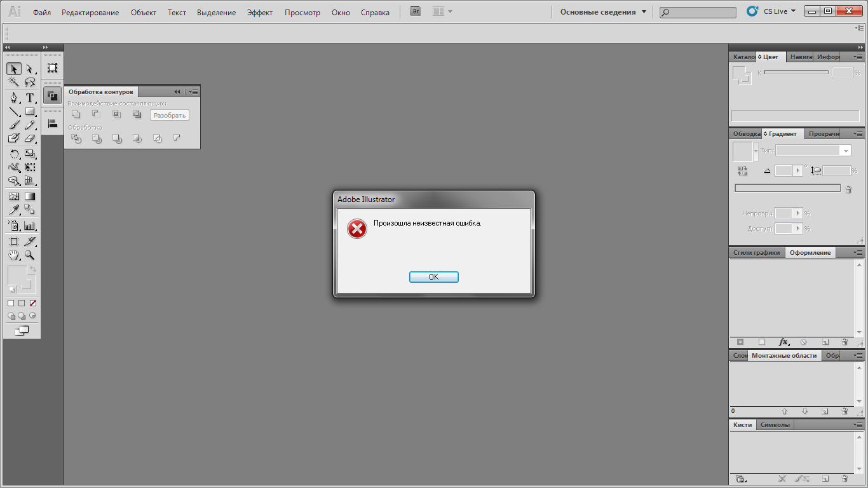Select the Rectangle tool
Screen dimensions: 868x488
pos(30,112)
